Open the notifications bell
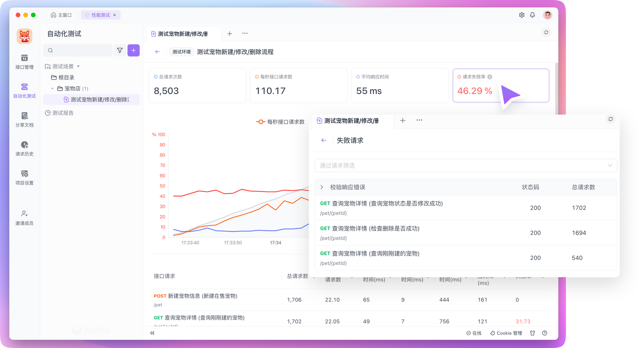Viewport: 644px width, 348px height. tap(533, 15)
